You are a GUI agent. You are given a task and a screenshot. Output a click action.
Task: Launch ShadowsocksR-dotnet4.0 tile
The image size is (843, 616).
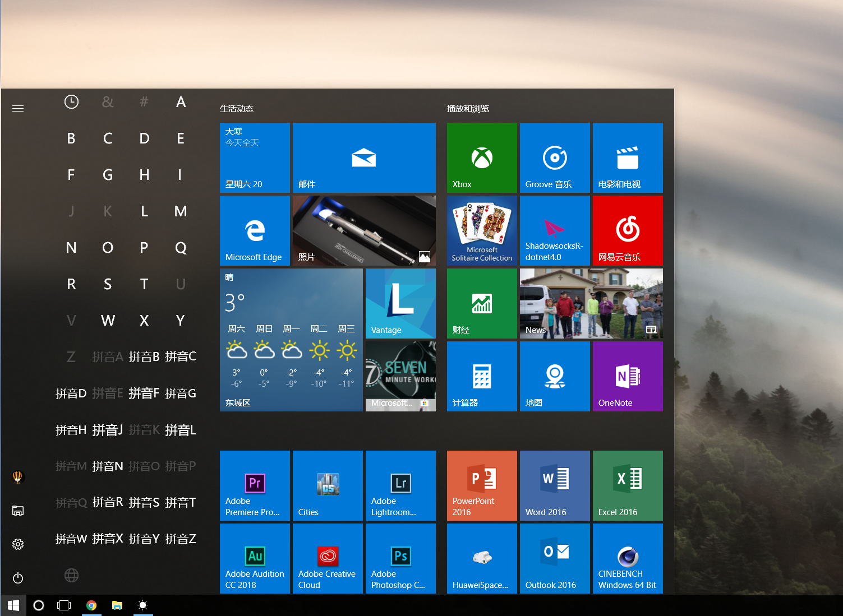[x=555, y=230]
